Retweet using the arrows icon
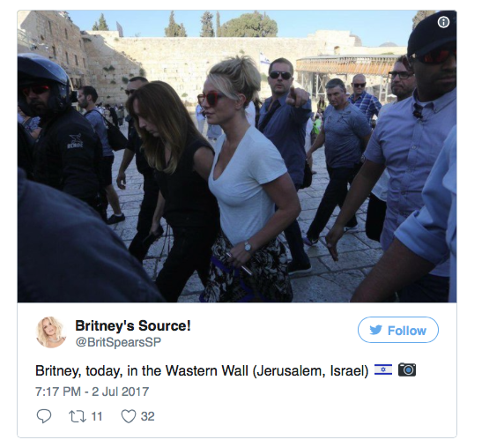Viewport: 504px width, 440px height. pos(78,416)
